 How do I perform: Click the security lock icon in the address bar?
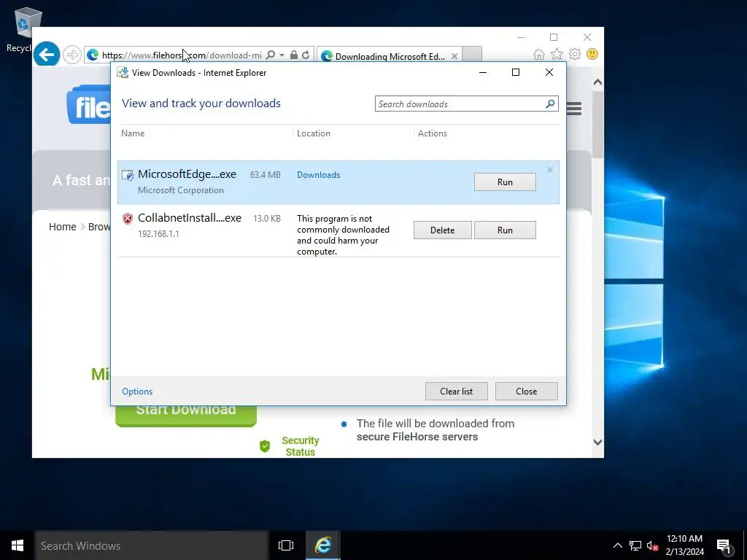pyautogui.click(x=294, y=55)
